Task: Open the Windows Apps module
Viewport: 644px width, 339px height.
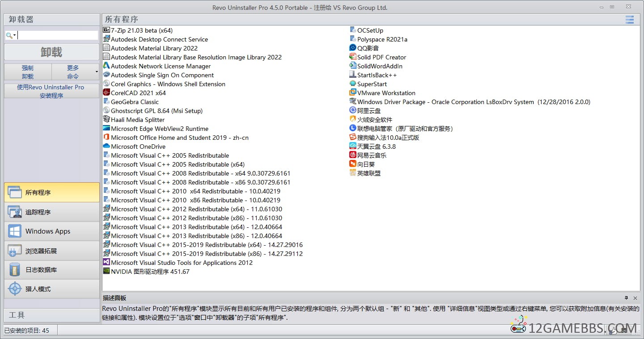Action: pos(52,231)
